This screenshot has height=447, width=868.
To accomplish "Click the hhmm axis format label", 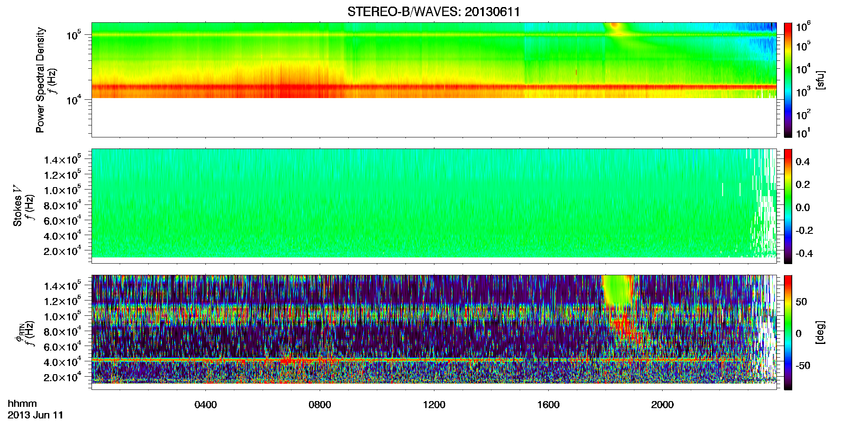I will [x=22, y=404].
